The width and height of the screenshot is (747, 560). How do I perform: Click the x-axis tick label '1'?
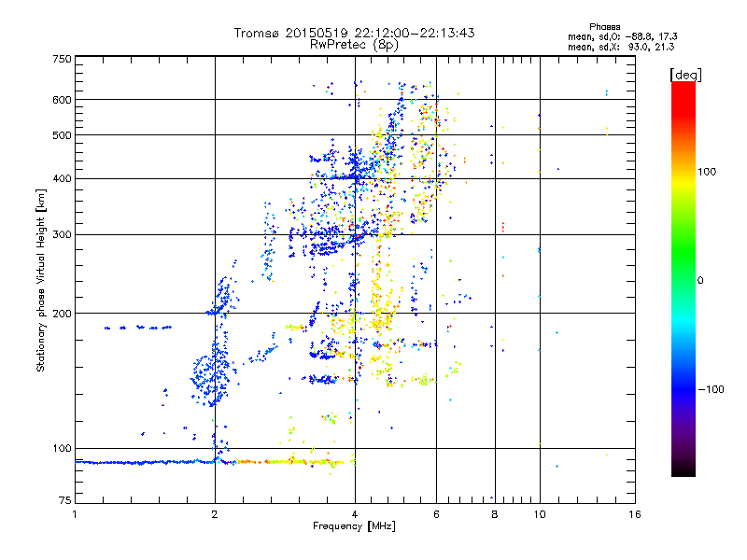pyautogui.click(x=75, y=514)
